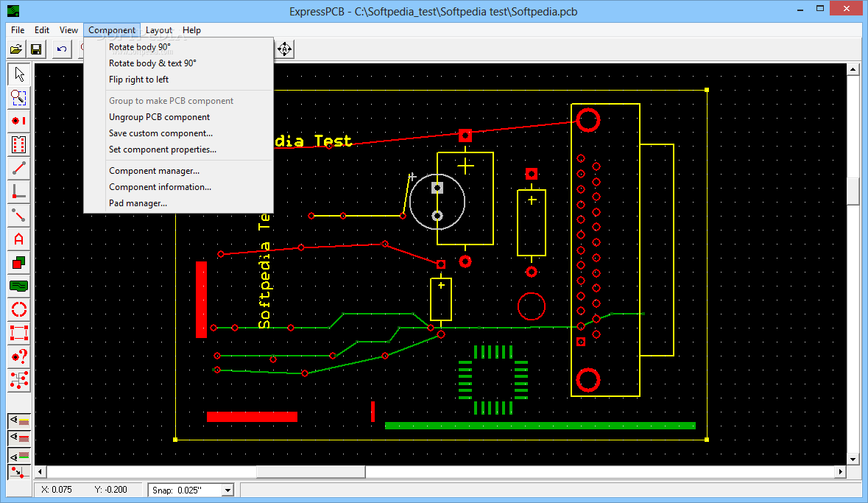Viewport: 868px width, 503px height.
Task: Open the File menu
Action: (18, 30)
